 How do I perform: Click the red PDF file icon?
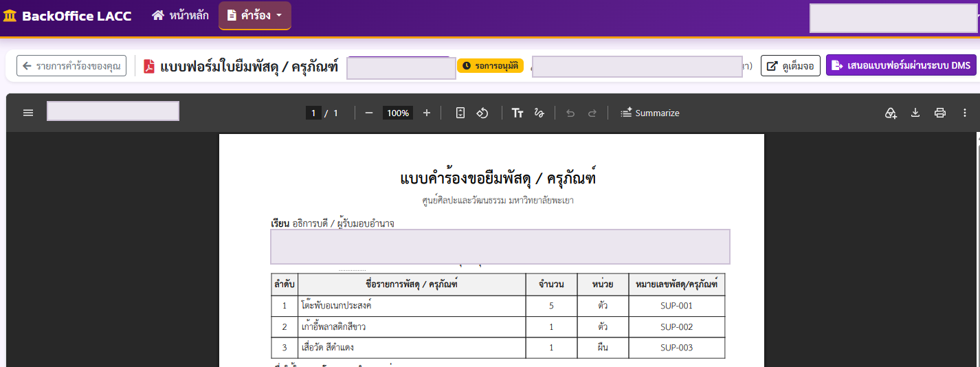(149, 66)
